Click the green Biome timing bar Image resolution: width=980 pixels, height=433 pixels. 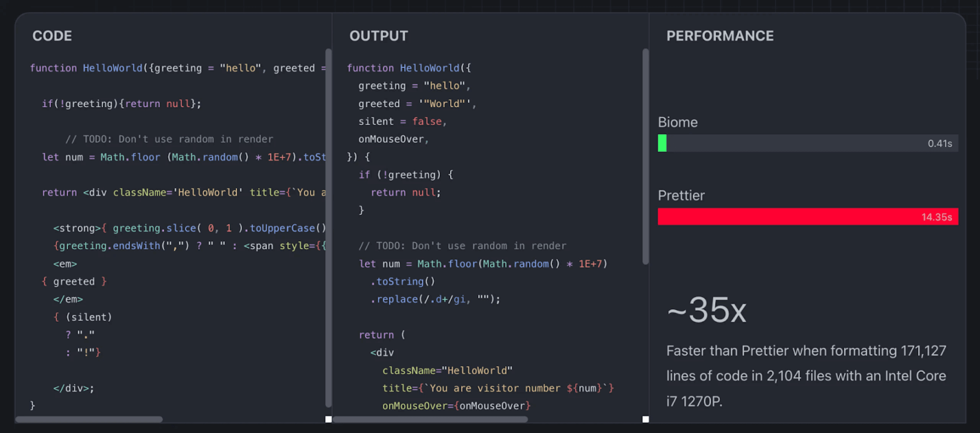coord(662,143)
